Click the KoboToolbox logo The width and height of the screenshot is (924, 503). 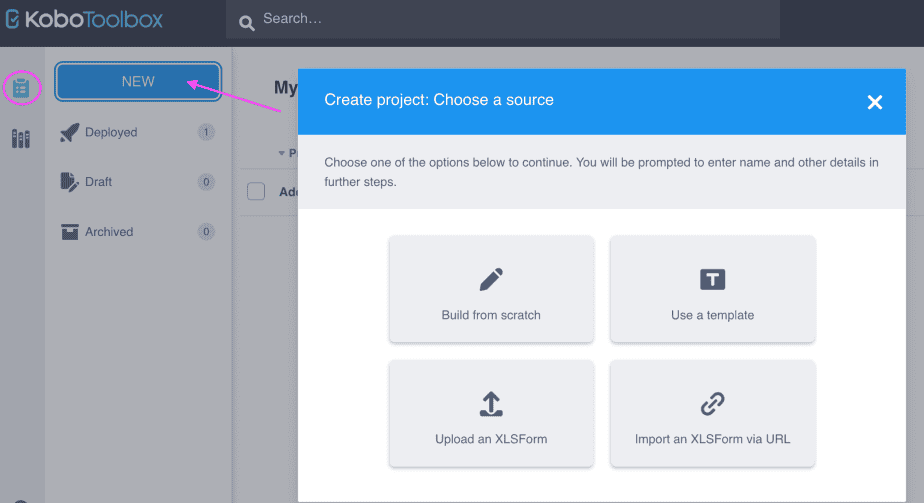tap(84, 19)
